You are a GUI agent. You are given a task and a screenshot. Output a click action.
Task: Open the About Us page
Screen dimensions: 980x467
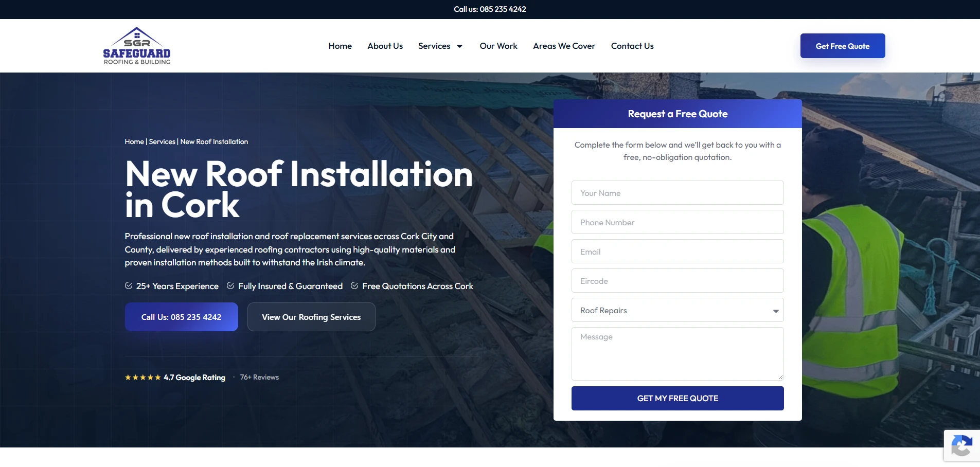[385, 46]
